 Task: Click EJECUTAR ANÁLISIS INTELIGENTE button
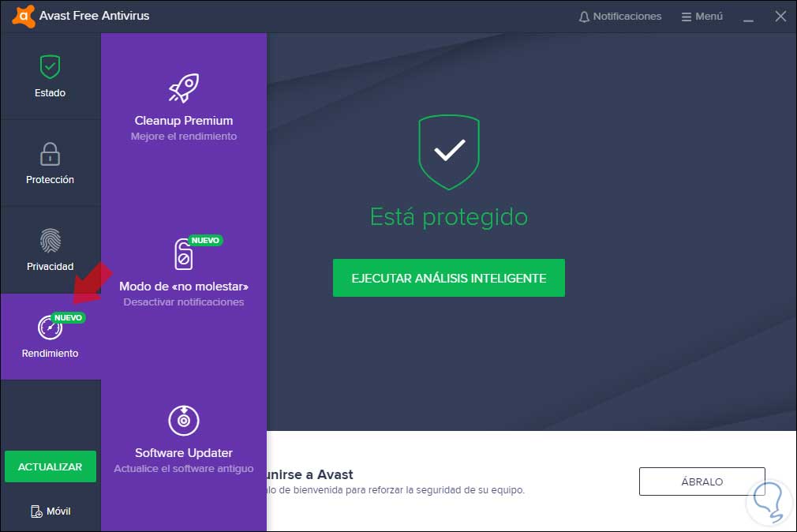click(449, 278)
